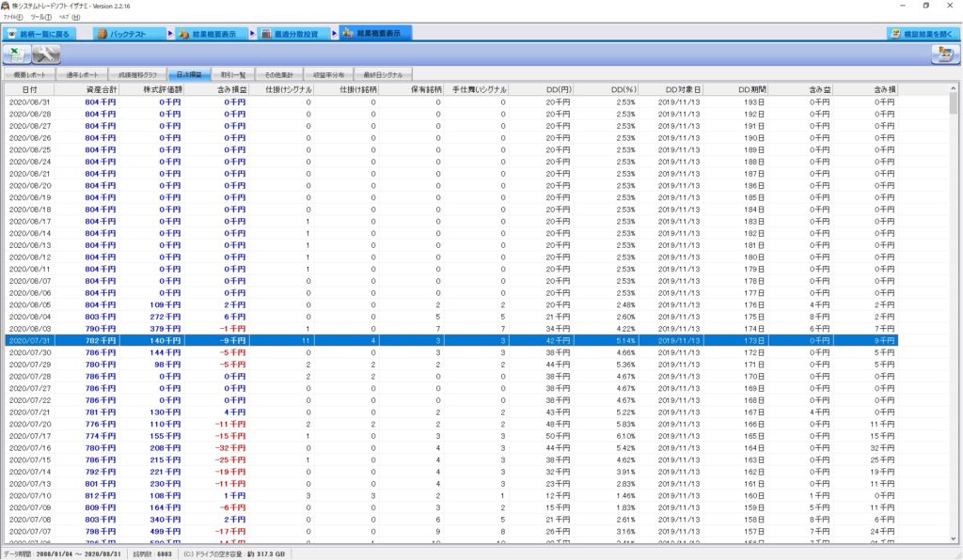Click the scrollbar up arrow
Image resolution: width=963 pixels, height=560 pixels.
(x=955, y=88)
